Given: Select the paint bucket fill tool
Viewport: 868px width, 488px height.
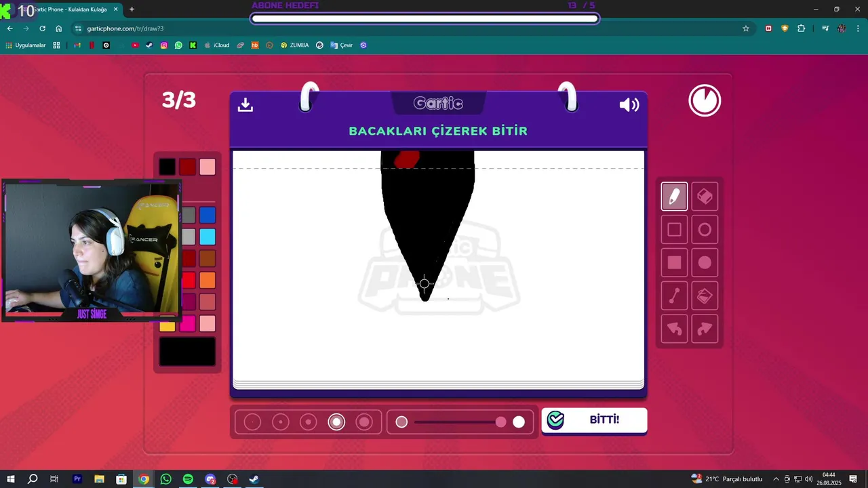Looking at the screenshot, I should pos(705,296).
